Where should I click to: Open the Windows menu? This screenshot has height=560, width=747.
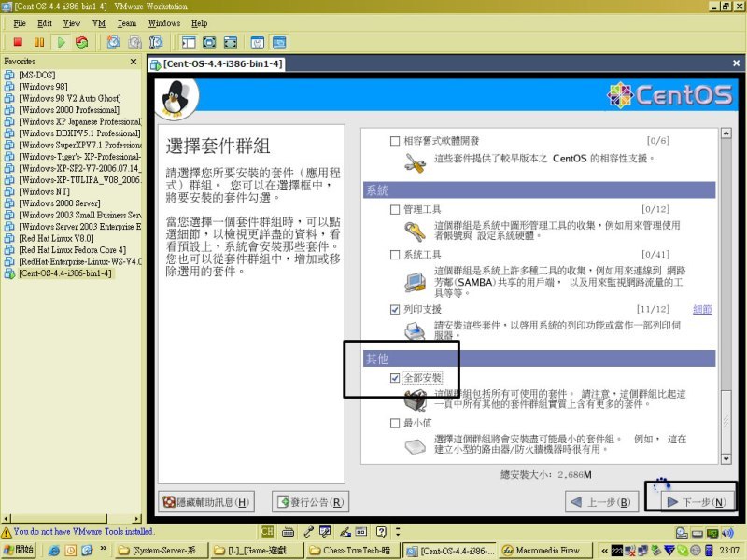(x=164, y=23)
